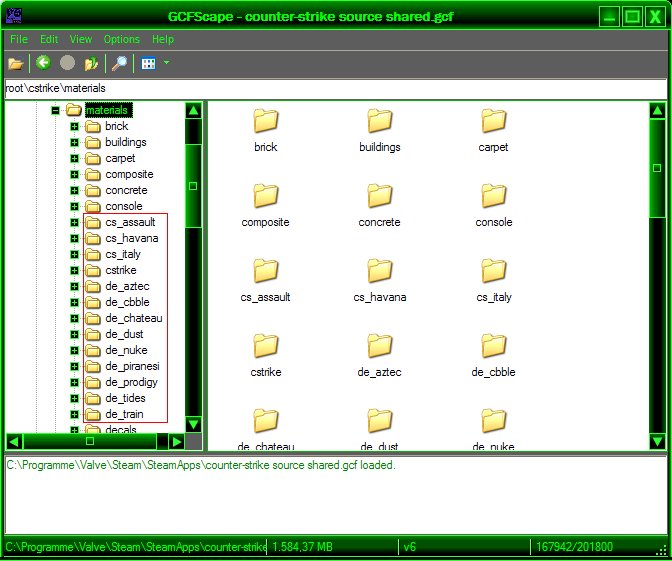This screenshot has height=561, width=672.
Task: Click tree pane scroll down arrow
Action: tap(193, 424)
